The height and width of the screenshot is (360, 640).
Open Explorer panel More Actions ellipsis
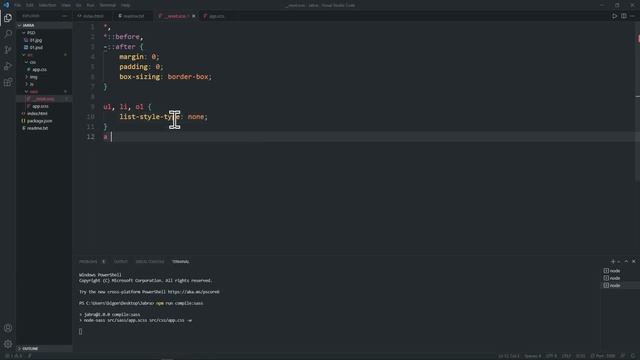point(64,16)
